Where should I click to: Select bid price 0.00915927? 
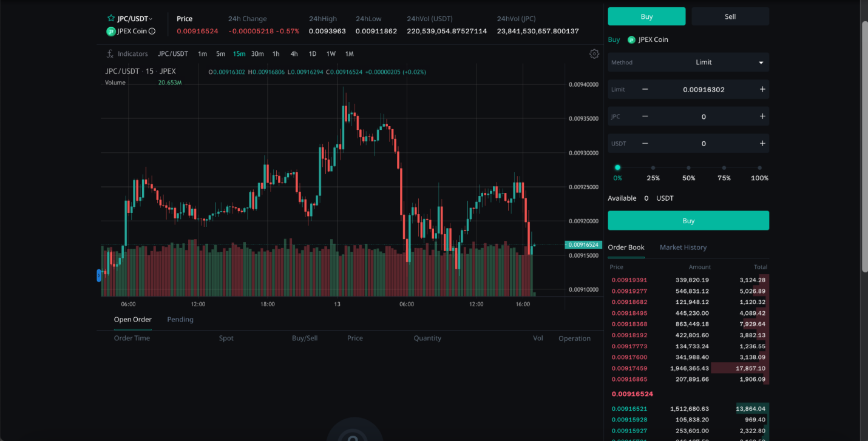pyautogui.click(x=629, y=431)
